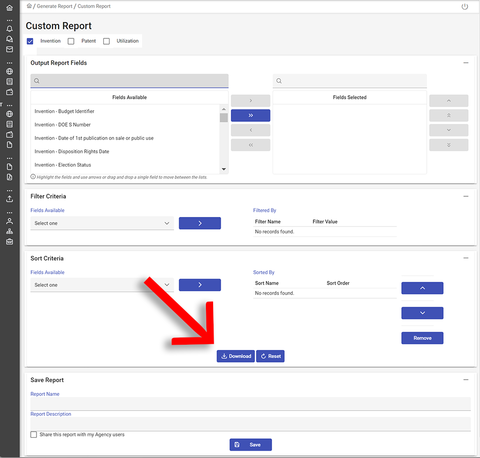The width and height of the screenshot is (480, 458).
Task: Move selected field with single right arrow
Action: tap(250, 101)
